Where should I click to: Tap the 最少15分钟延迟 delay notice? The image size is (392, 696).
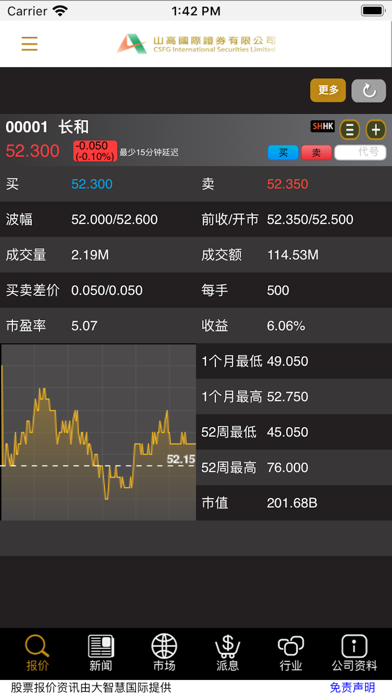point(149,152)
